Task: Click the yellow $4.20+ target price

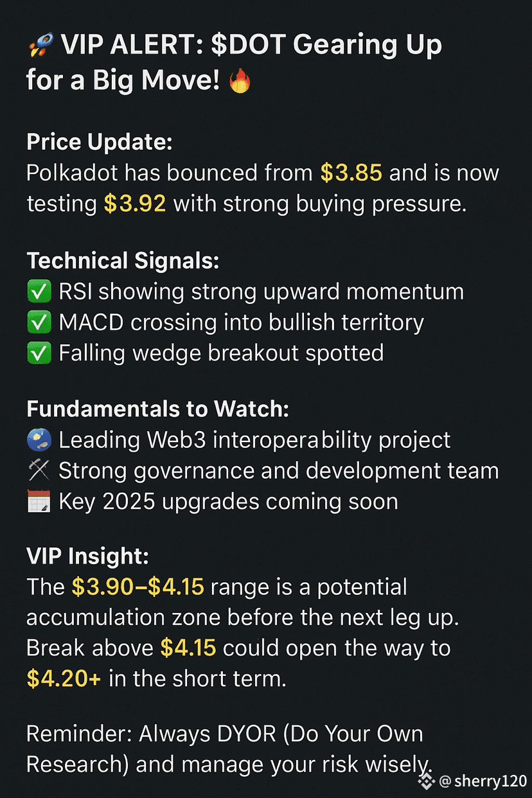Action: tap(64, 679)
